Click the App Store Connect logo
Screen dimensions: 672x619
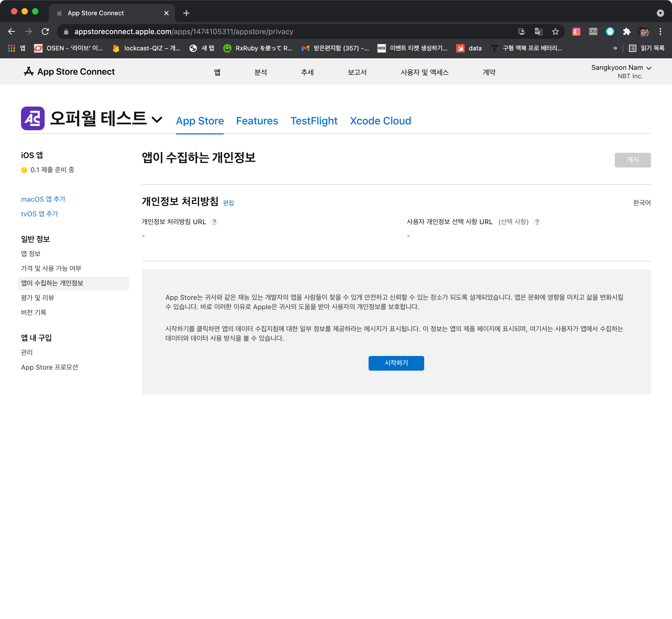(69, 72)
